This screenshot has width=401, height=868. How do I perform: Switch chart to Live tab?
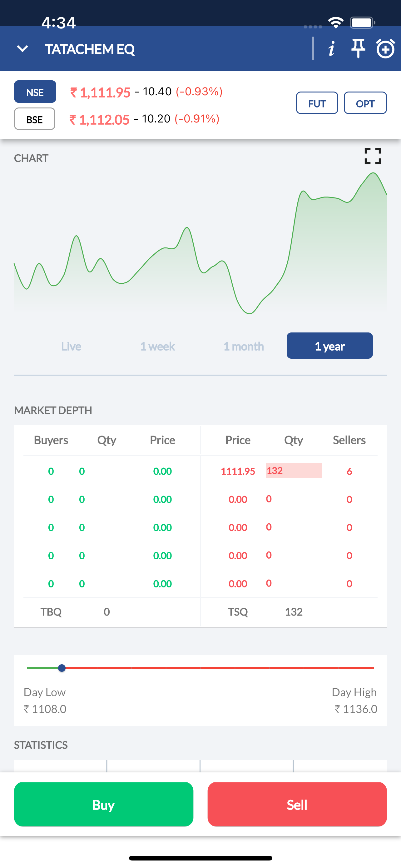coord(71,346)
